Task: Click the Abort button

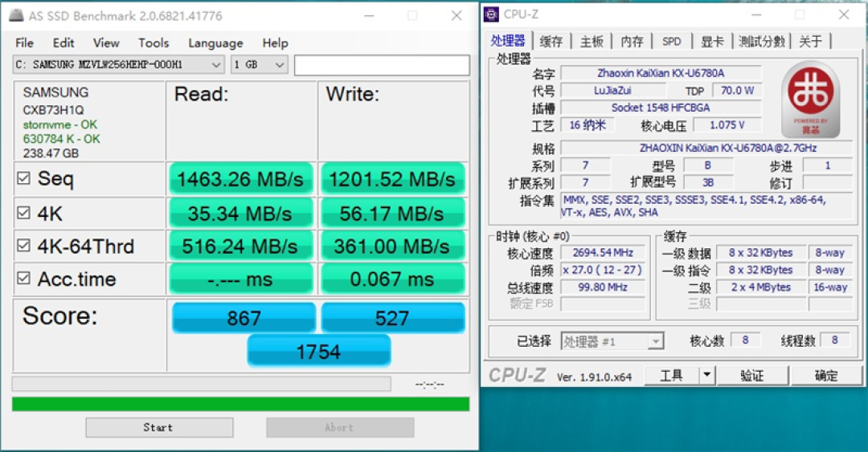Action: pyautogui.click(x=339, y=427)
